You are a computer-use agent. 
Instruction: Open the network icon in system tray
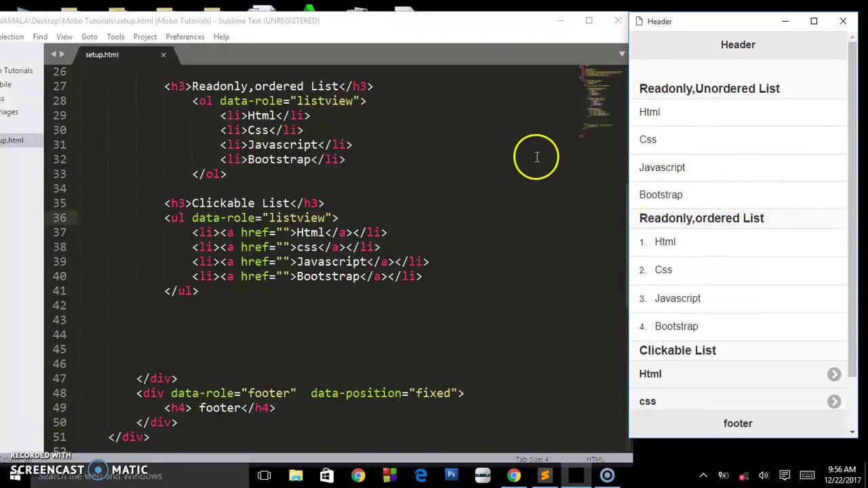[x=744, y=476]
